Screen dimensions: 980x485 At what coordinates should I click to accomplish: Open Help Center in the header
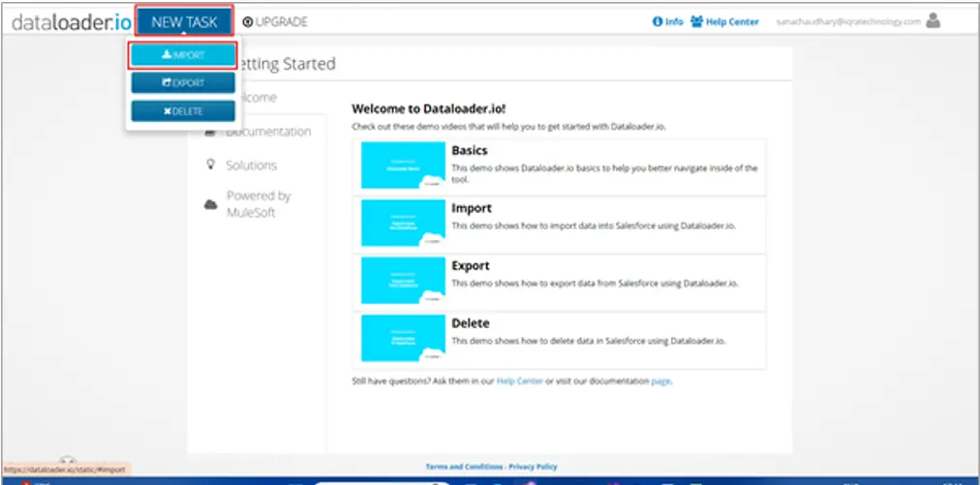(x=724, y=22)
